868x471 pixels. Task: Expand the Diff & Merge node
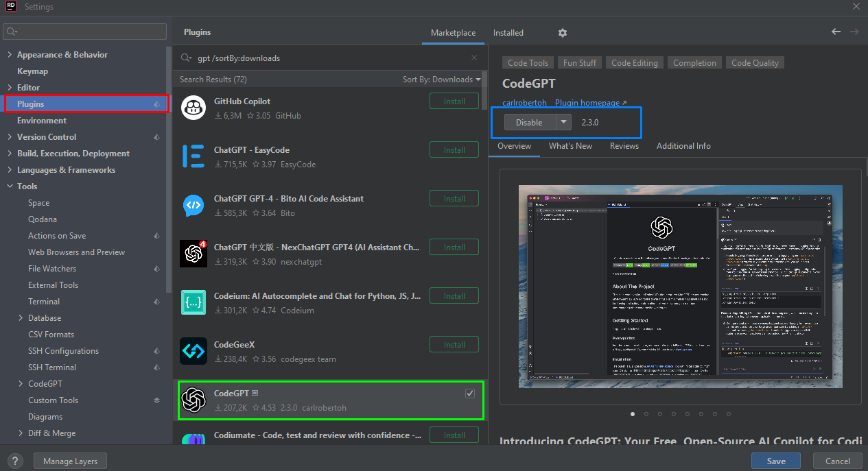click(21, 433)
